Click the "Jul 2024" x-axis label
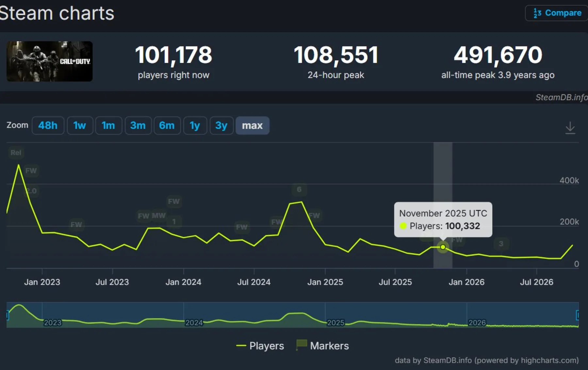Screen dimensions: 588x370 click(x=254, y=282)
